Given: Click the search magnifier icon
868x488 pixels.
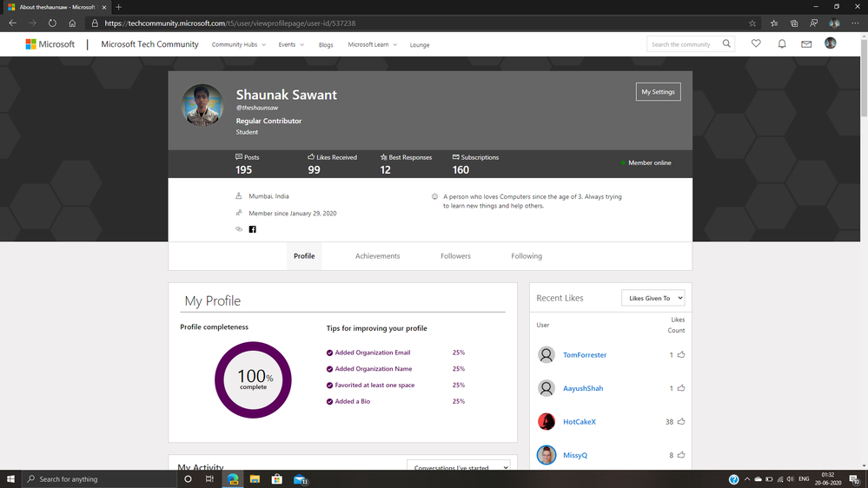Looking at the screenshot, I should (x=726, y=43).
